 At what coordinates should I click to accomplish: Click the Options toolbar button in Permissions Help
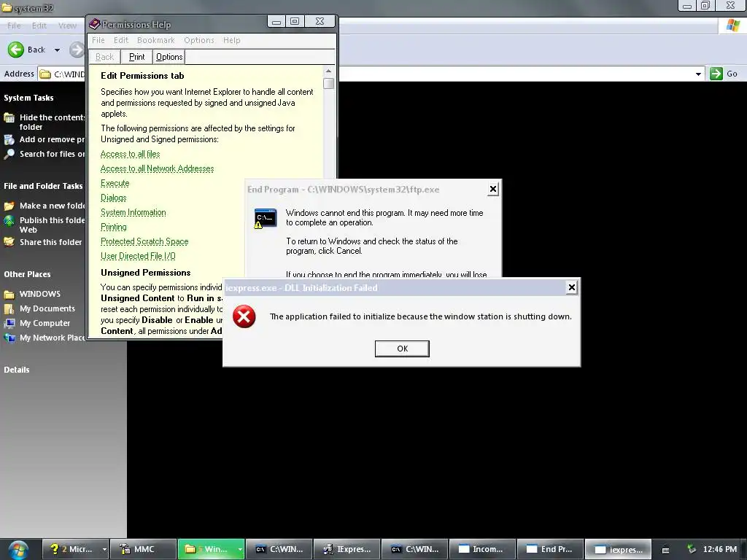click(x=169, y=57)
